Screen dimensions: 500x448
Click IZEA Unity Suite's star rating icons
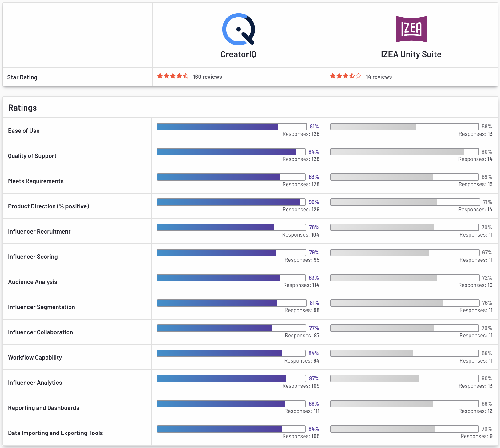tap(346, 76)
